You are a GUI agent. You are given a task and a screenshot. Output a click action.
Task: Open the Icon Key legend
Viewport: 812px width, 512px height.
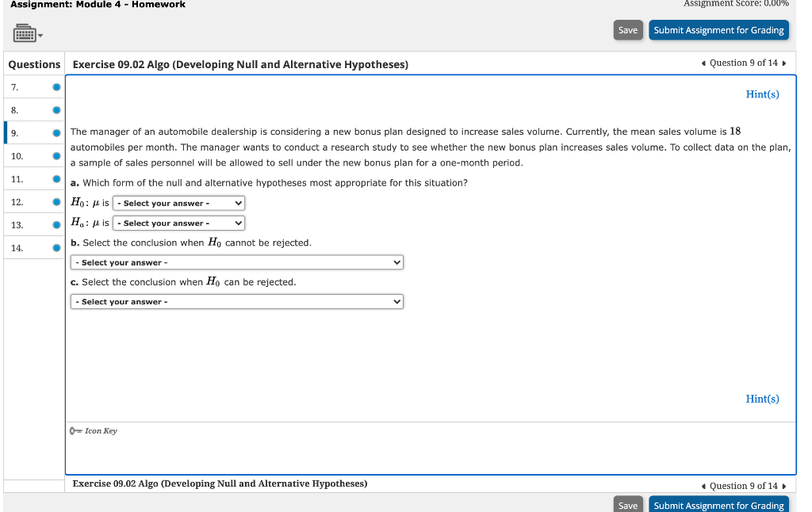99,430
